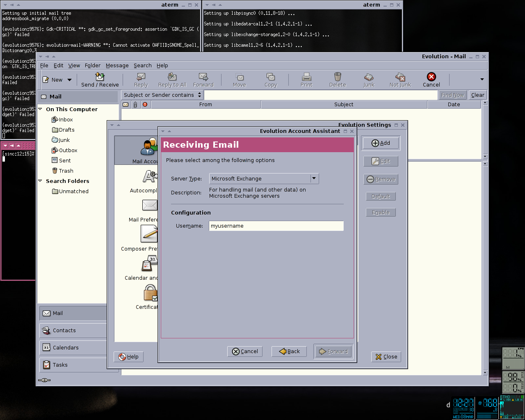Open the Search menu
Screen dimensions: 525x420
[x=143, y=66]
